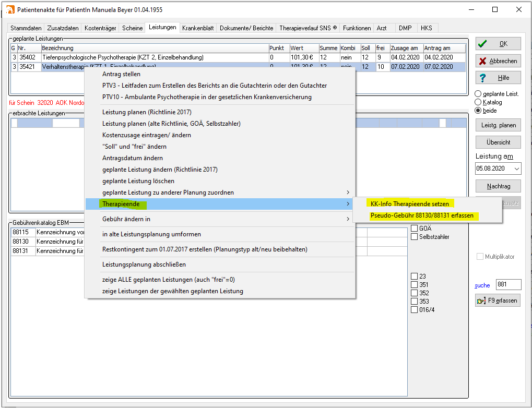Viewport: 532px width, 409px height.
Task: Click the search field containing 881
Action: point(509,284)
